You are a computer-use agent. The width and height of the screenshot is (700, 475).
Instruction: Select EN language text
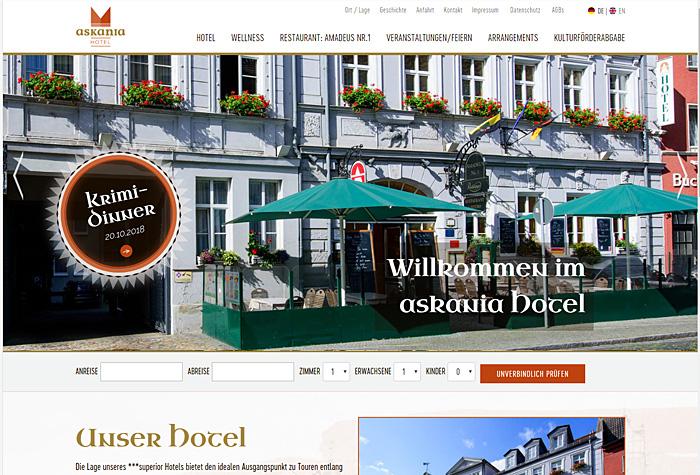point(622,11)
